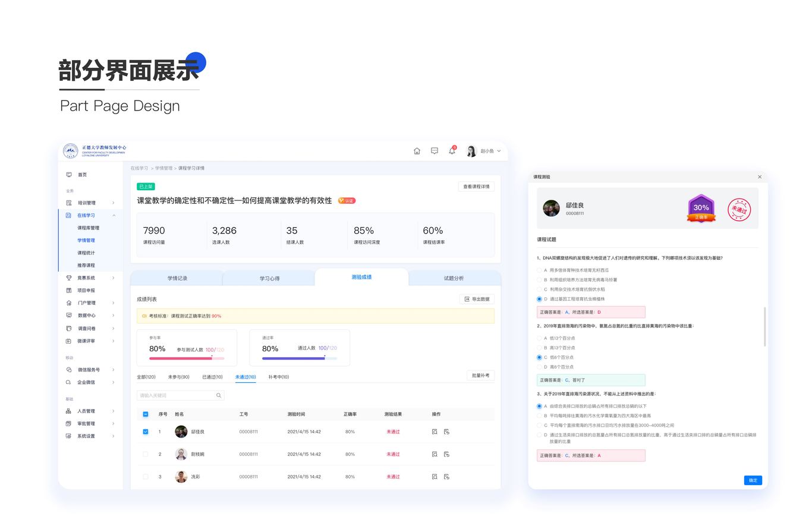The width and height of the screenshot is (812, 519).
Task: Select option D 通过基因工程 in question 1
Action: pos(539,299)
